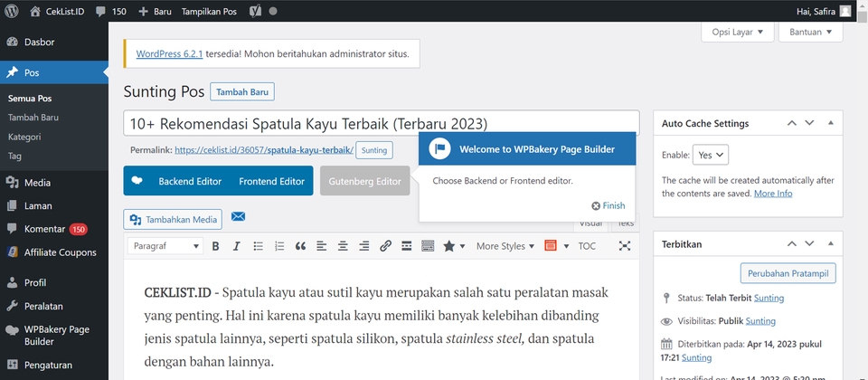Collapse the Auto Cache Settings panel
Viewport: 868px width, 380px height.
click(x=830, y=123)
